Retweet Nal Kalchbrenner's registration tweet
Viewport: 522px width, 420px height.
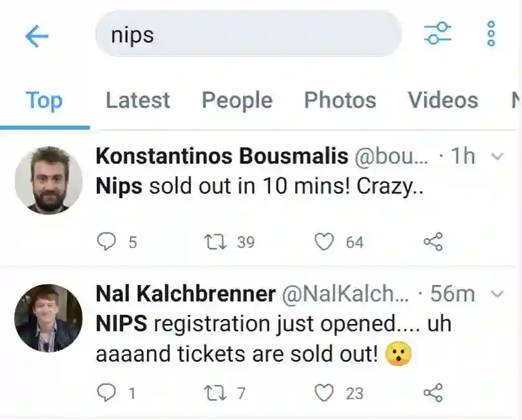point(215,392)
